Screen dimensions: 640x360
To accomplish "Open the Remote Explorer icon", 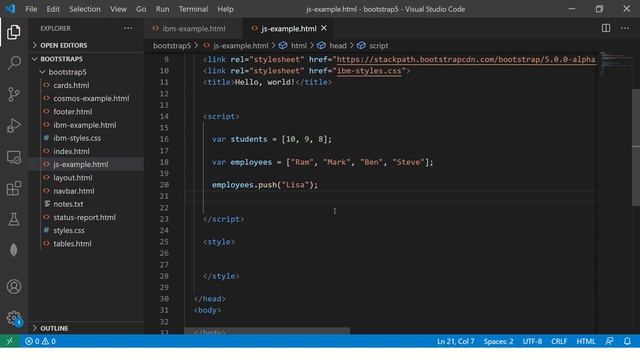I will pos(13,157).
